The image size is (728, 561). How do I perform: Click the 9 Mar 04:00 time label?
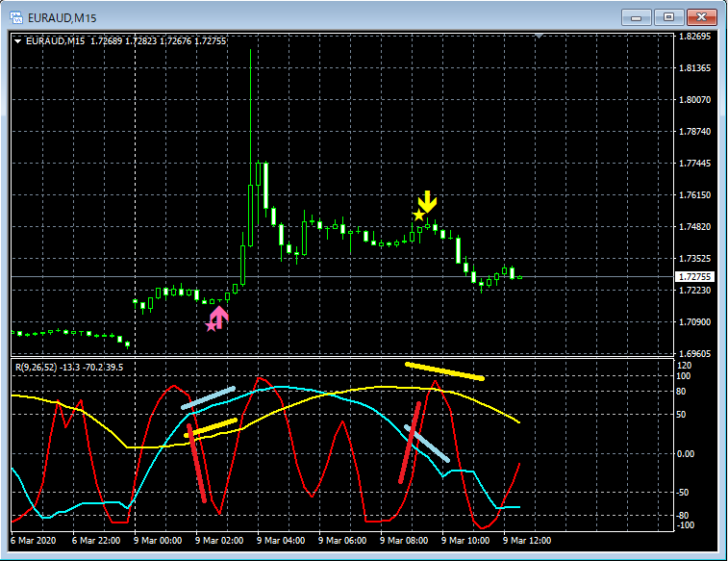(281, 541)
